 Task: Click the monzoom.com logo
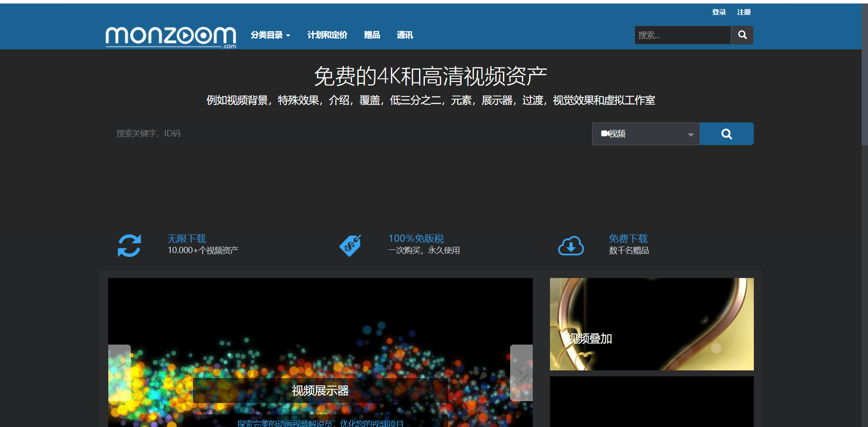click(x=170, y=36)
